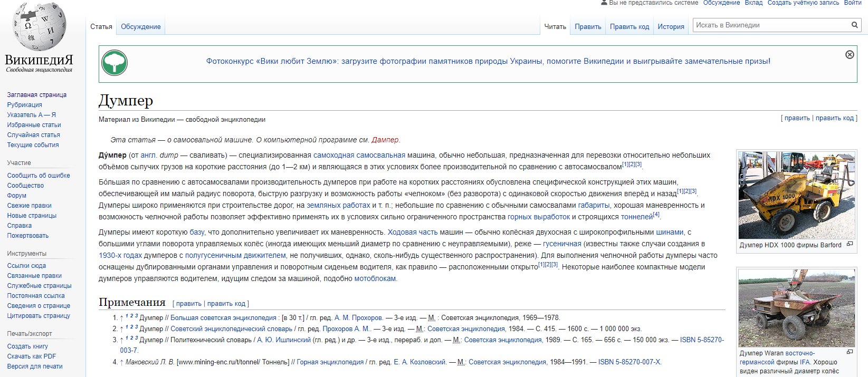Open the горных выработок link
This screenshot has height=377, width=868.
pos(539,217)
